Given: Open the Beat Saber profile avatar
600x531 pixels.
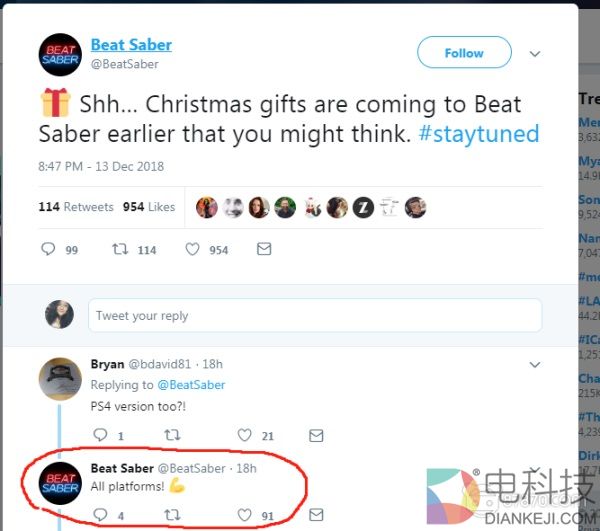Looking at the screenshot, I should (x=60, y=55).
